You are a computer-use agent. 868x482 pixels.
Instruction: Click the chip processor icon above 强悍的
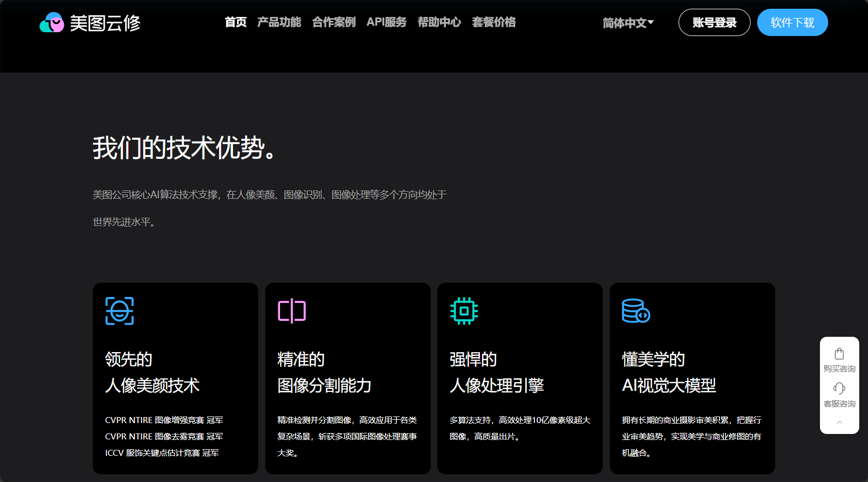(464, 311)
